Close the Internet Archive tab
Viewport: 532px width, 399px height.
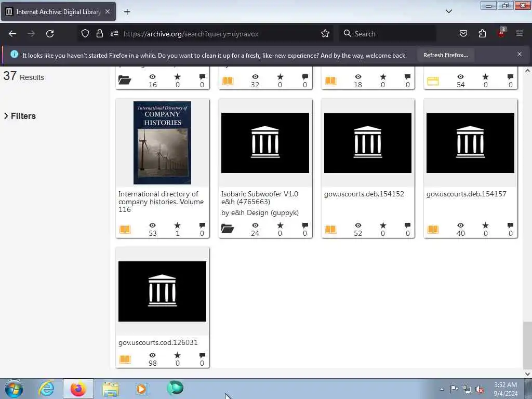(x=108, y=12)
